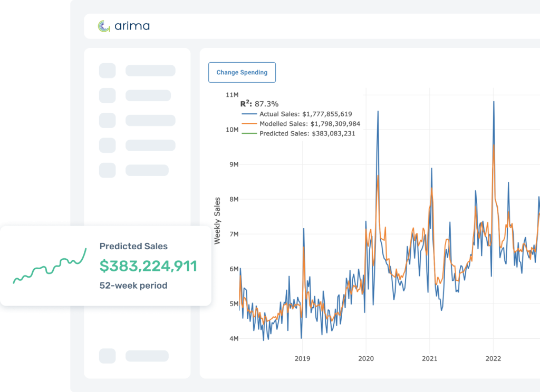Viewport: 540px width, 392px height.
Task: Click the Weekly Sales axis title
Action: (x=217, y=220)
